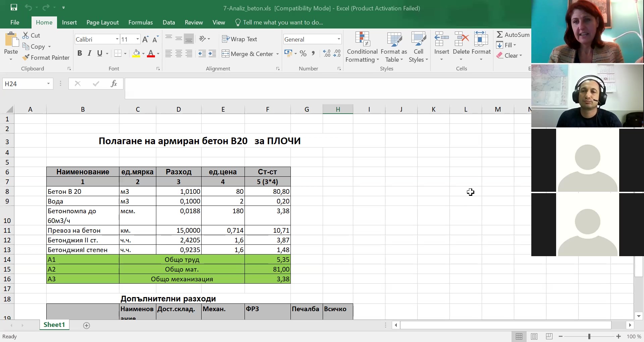Toggle Italic formatting
The image size is (644, 342).
click(90, 53)
